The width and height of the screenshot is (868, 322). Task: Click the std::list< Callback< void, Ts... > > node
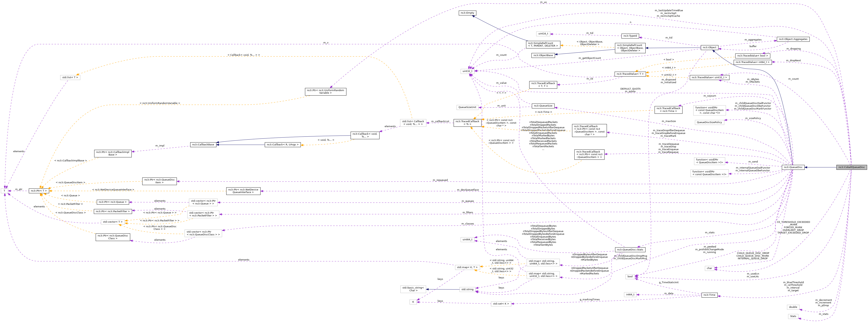(x=413, y=123)
